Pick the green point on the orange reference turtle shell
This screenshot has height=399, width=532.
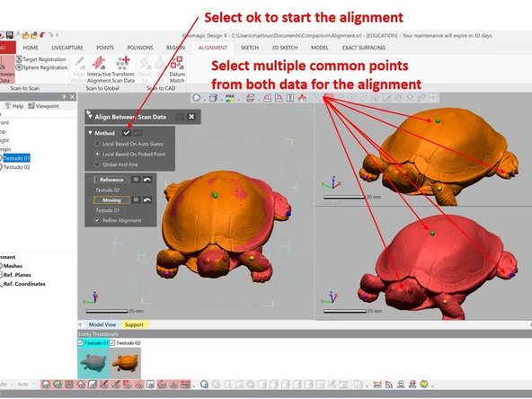click(438, 120)
